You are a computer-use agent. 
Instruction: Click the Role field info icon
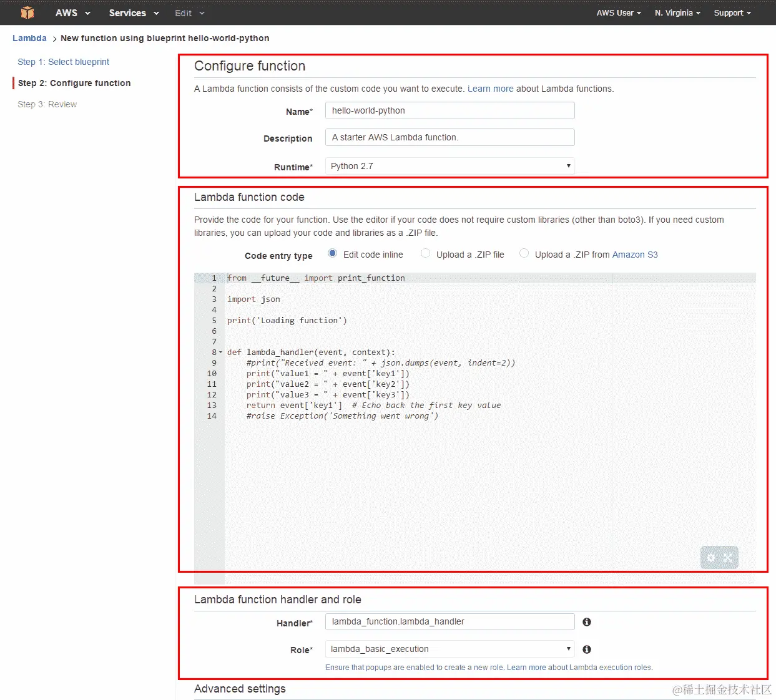pos(587,649)
